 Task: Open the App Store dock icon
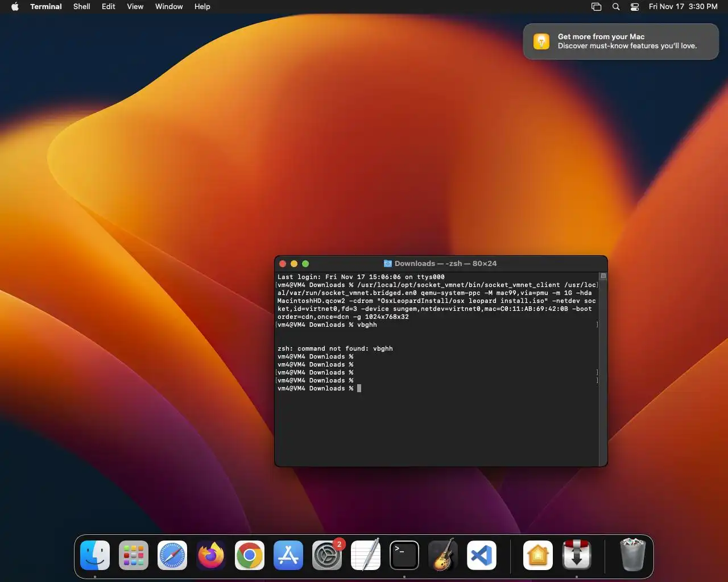[x=288, y=555]
